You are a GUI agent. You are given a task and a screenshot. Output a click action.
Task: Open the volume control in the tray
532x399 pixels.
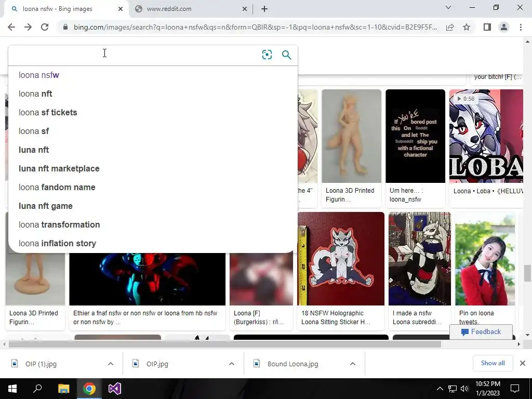coord(464,389)
